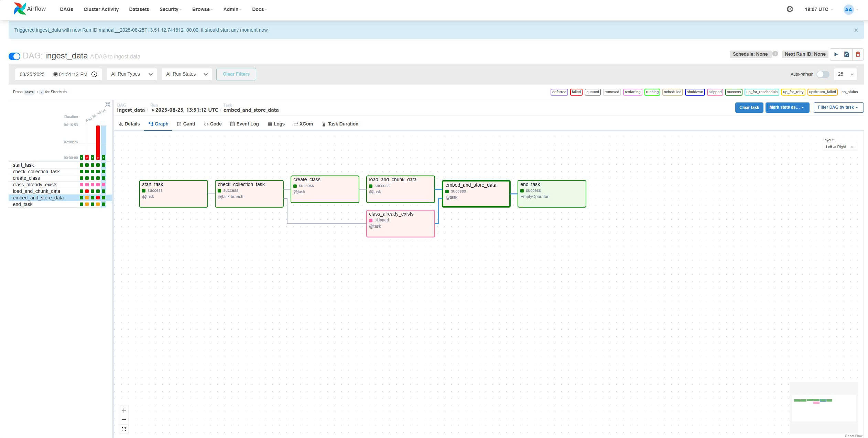Open the Browse menu

click(202, 9)
